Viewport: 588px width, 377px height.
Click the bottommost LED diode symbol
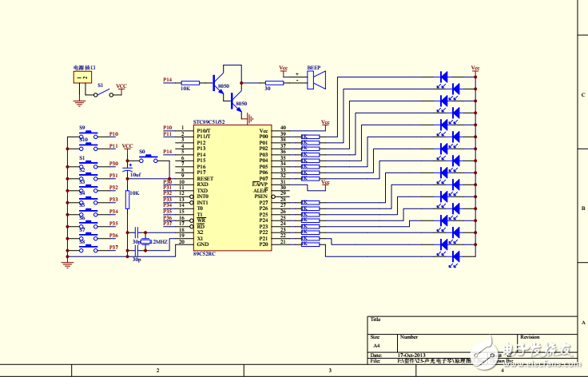(456, 256)
